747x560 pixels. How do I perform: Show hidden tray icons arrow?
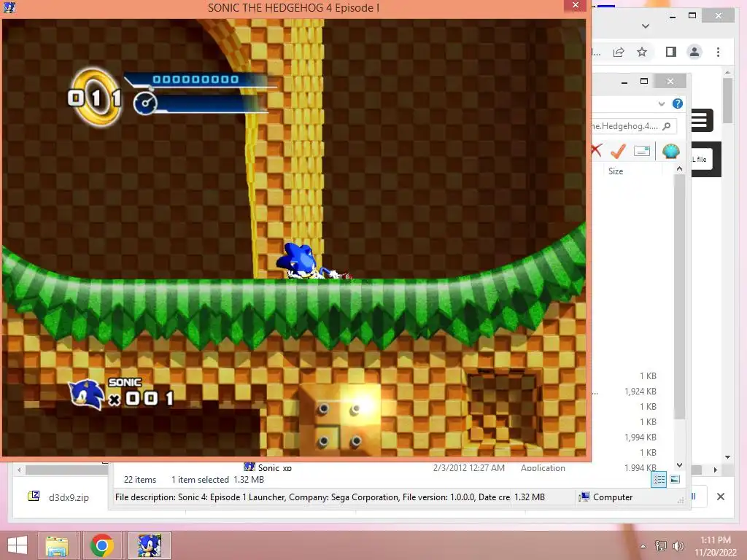coord(643,546)
